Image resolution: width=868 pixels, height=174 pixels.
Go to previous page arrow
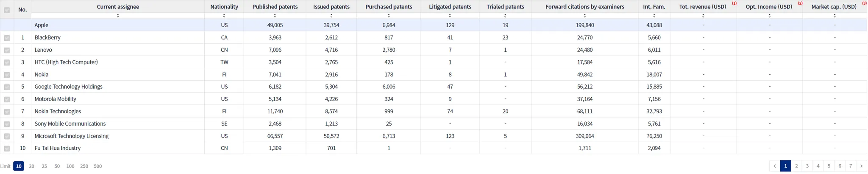(x=774, y=166)
